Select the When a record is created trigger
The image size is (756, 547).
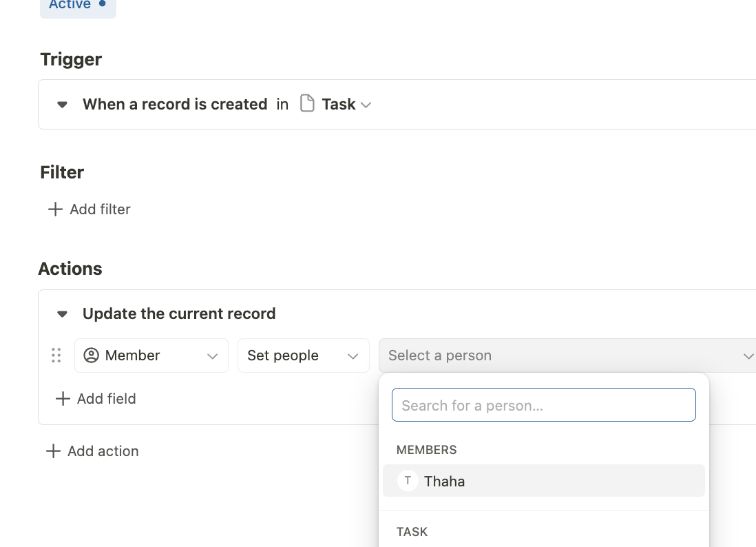[x=175, y=105]
